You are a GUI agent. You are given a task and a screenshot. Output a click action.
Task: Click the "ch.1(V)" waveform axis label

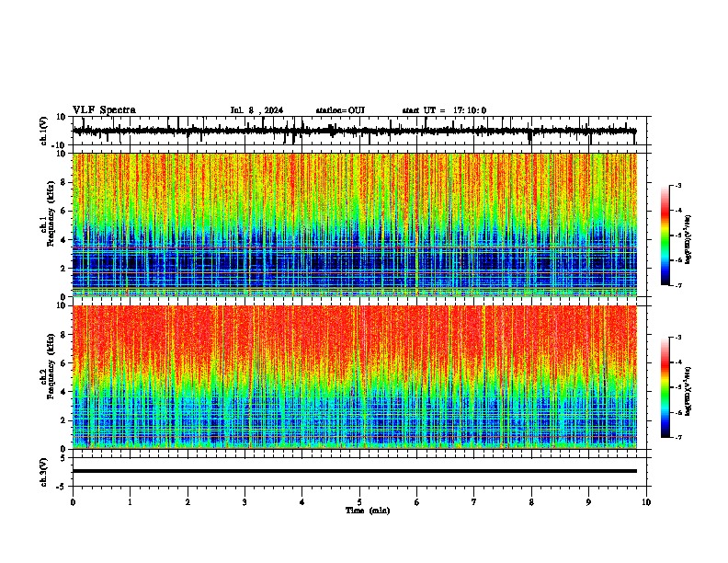tap(44, 131)
